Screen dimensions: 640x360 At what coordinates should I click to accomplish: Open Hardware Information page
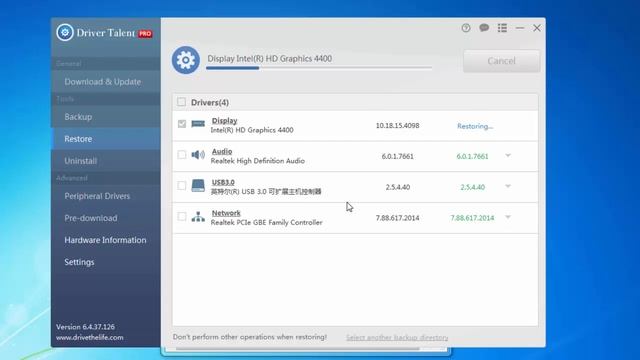pyautogui.click(x=106, y=240)
